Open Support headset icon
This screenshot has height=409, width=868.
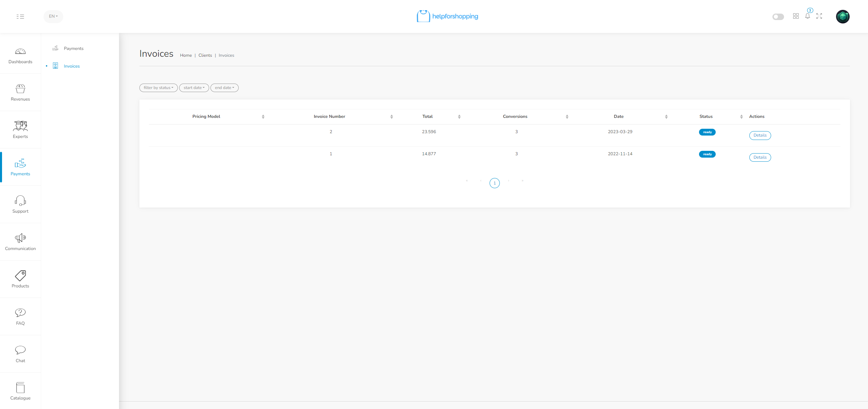pos(20,201)
